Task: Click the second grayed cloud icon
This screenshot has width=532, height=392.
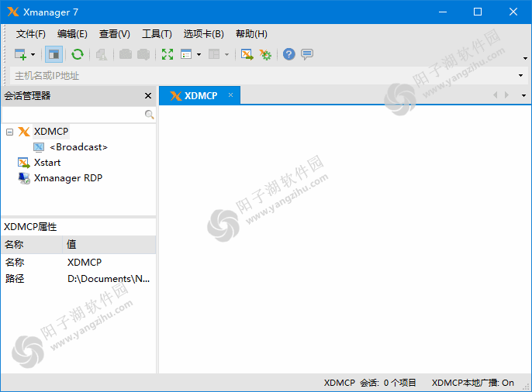Action: click(x=143, y=54)
